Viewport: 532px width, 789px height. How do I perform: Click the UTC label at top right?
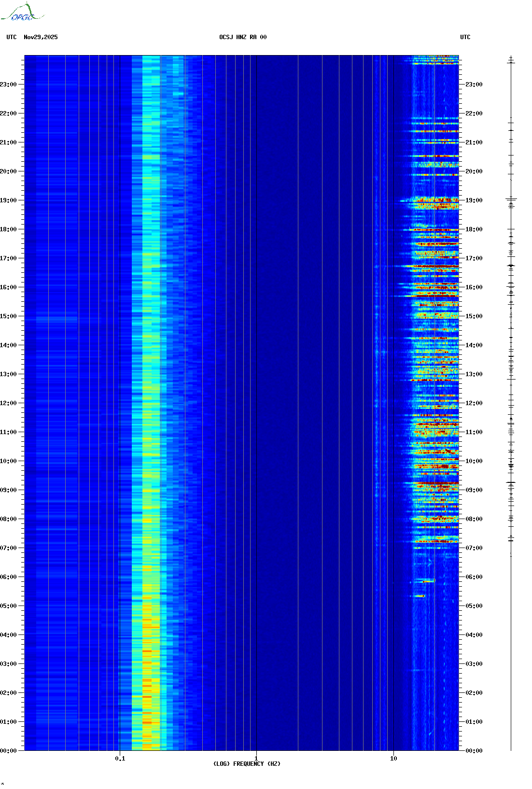click(x=465, y=37)
